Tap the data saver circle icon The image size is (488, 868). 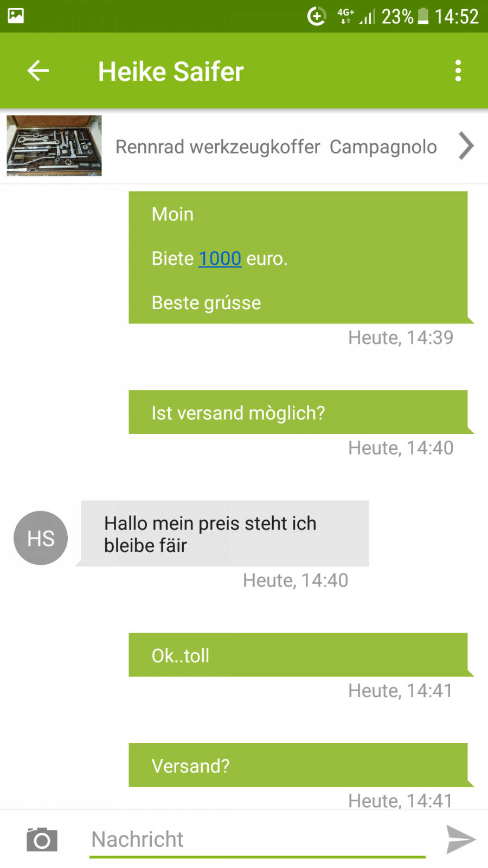(317, 16)
